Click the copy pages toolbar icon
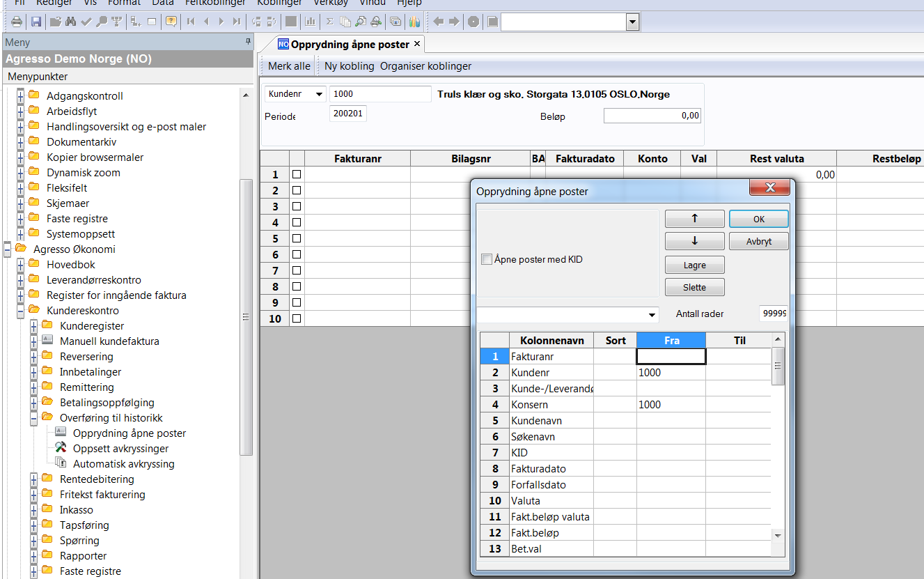The height and width of the screenshot is (579, 924). point(345,22)
